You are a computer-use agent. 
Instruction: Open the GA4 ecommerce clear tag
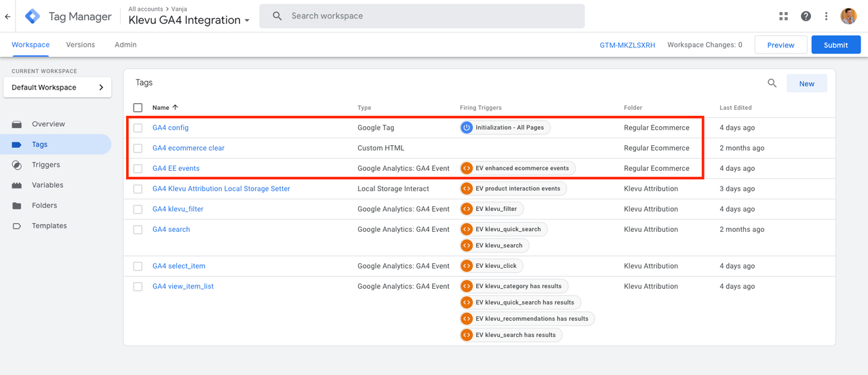click(x=189, y=148)
